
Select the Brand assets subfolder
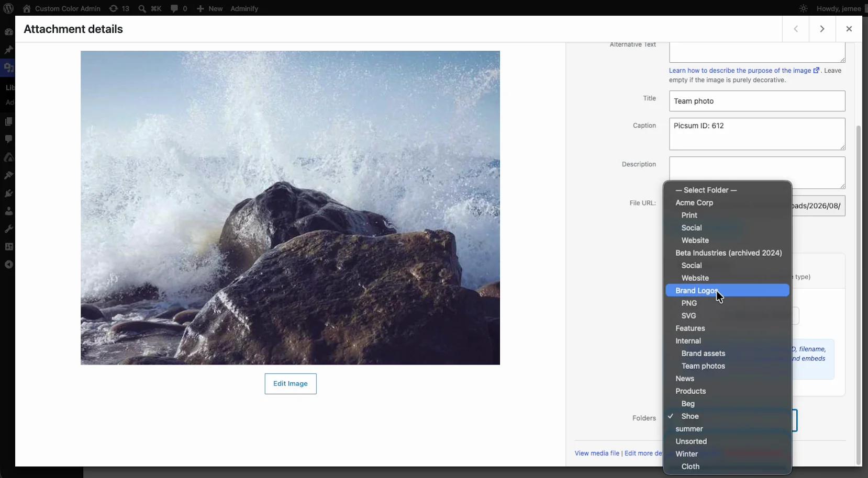tap(727, 354)
